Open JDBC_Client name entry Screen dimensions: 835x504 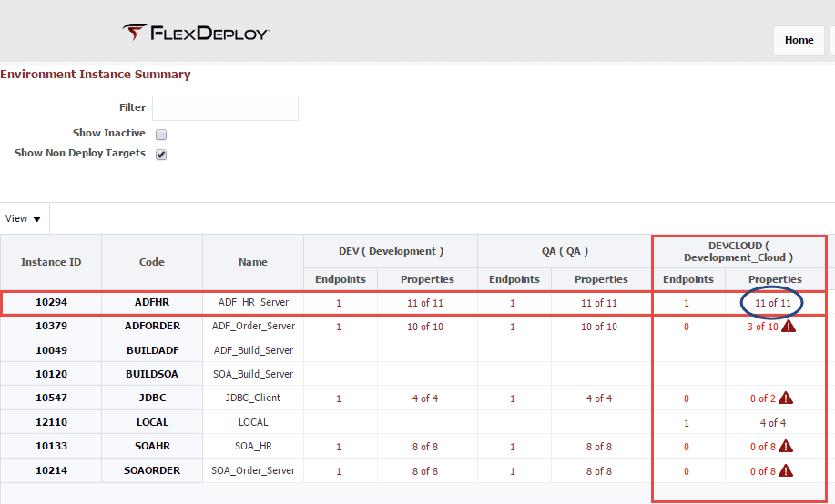click(x=253, y=398)
